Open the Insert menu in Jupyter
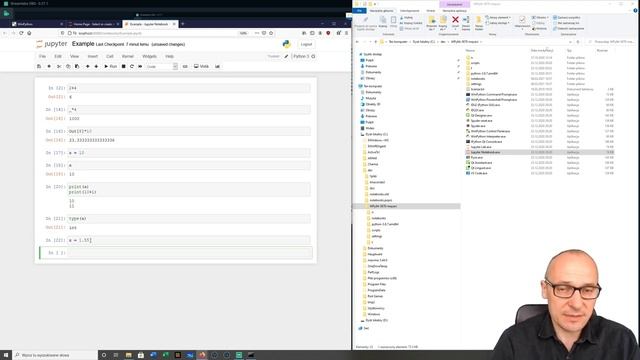 pyautogui.click(x=93, y=56)
